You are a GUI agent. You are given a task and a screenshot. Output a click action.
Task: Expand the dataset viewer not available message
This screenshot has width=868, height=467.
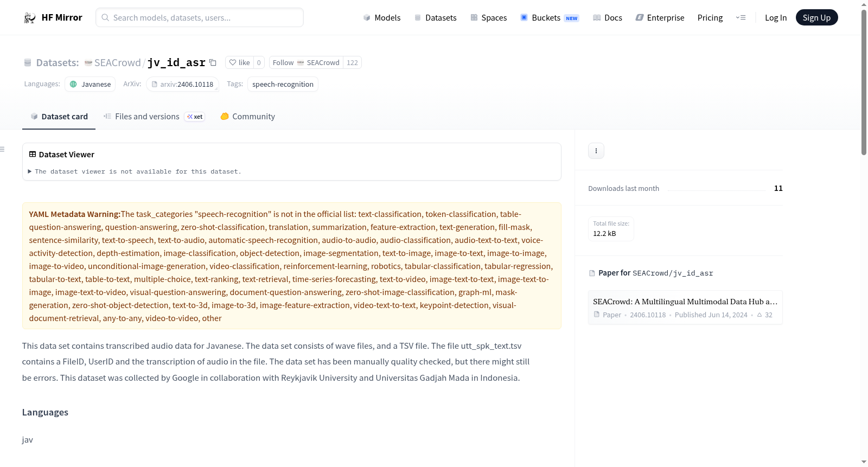(135, 171)
